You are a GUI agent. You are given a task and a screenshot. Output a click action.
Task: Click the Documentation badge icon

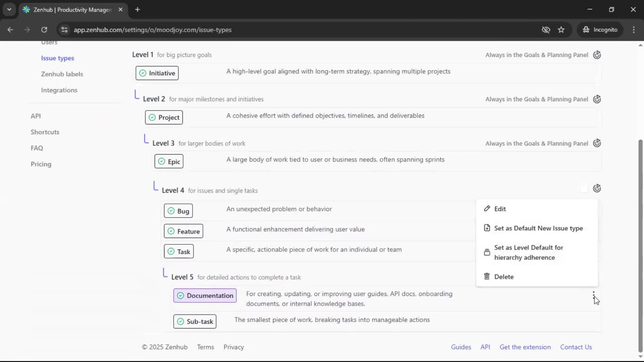180,296
